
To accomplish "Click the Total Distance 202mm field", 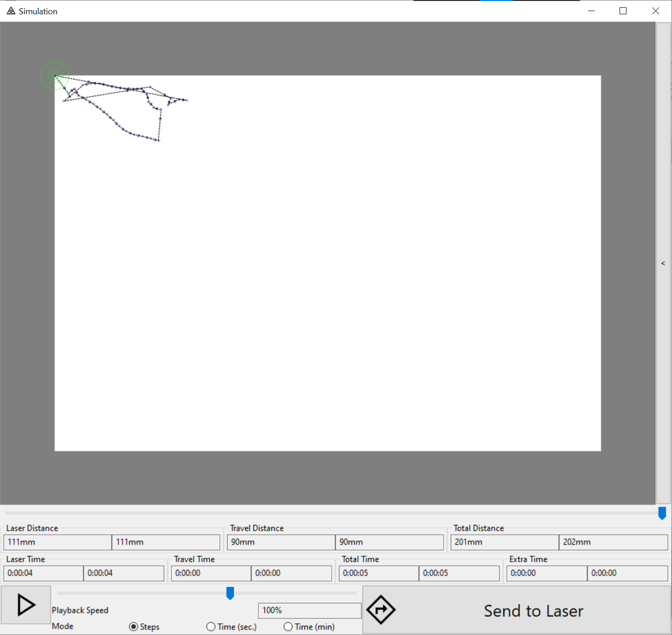I will [614, 542].
